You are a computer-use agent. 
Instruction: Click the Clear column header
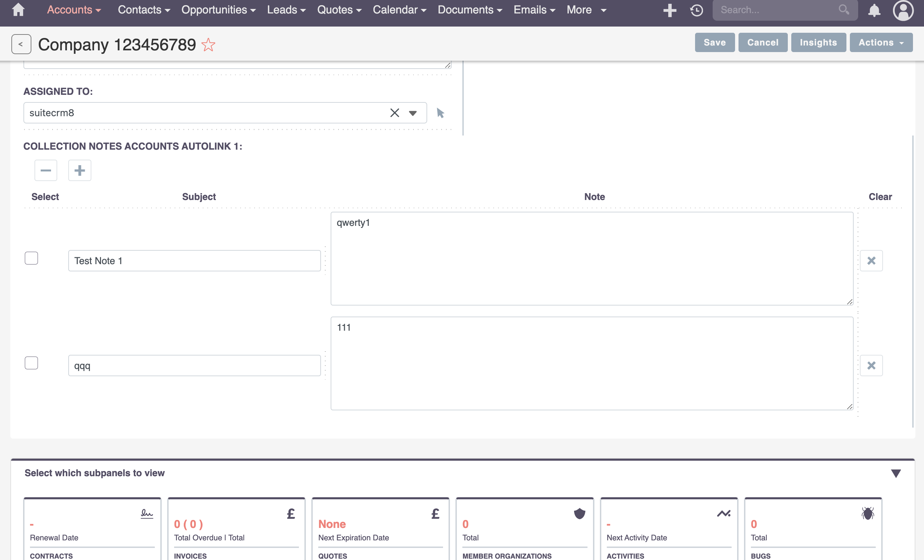(x=880, y=197)
